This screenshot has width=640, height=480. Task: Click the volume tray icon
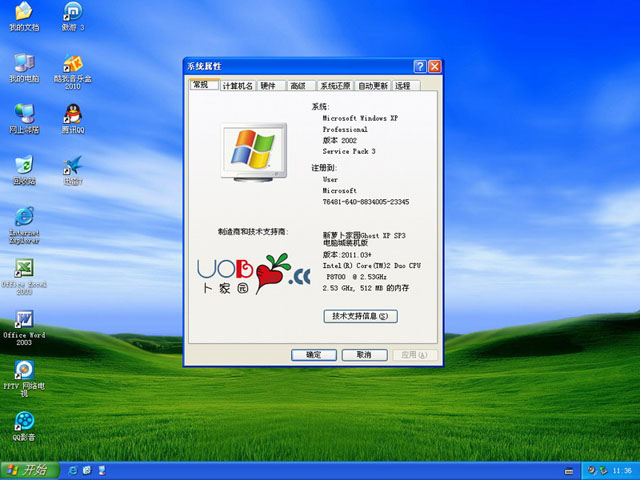591,471
